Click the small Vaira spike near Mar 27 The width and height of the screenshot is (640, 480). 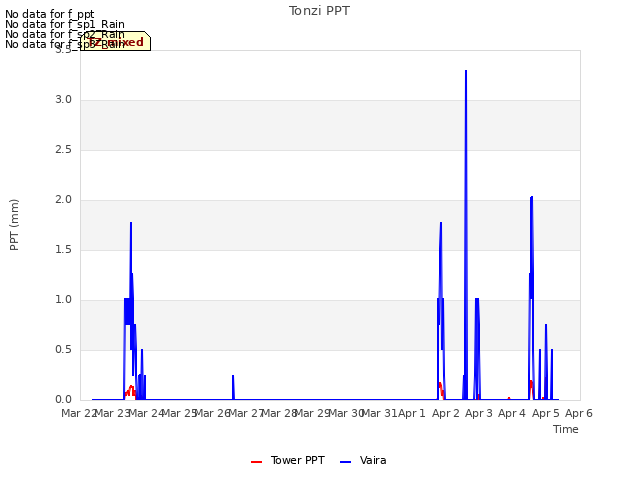233,387
